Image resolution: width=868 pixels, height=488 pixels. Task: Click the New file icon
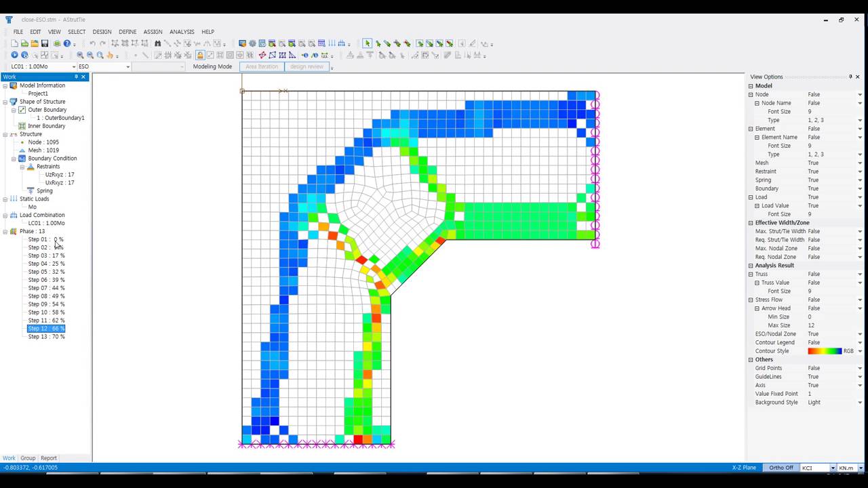click(14, 43)
